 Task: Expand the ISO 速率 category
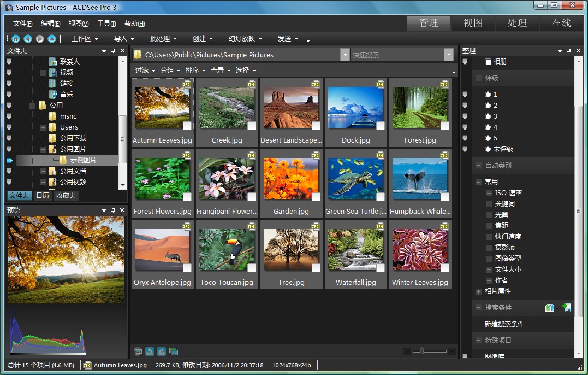[489, 193]
